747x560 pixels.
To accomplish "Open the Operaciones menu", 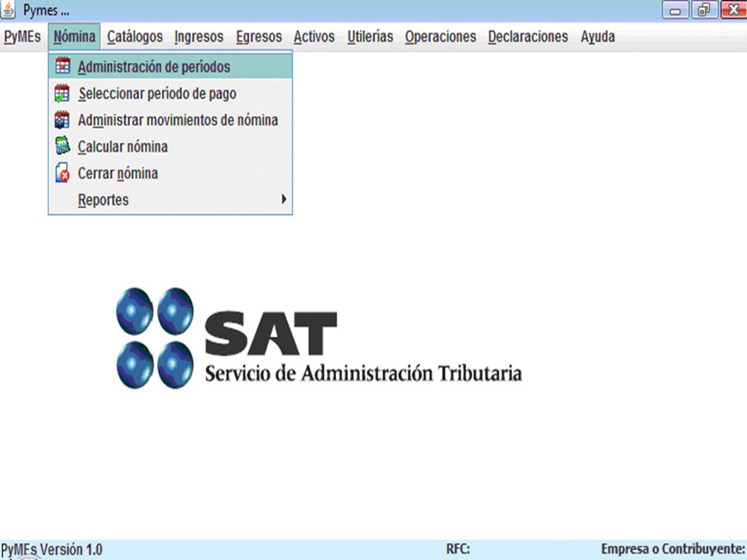I will pos(440,37).
